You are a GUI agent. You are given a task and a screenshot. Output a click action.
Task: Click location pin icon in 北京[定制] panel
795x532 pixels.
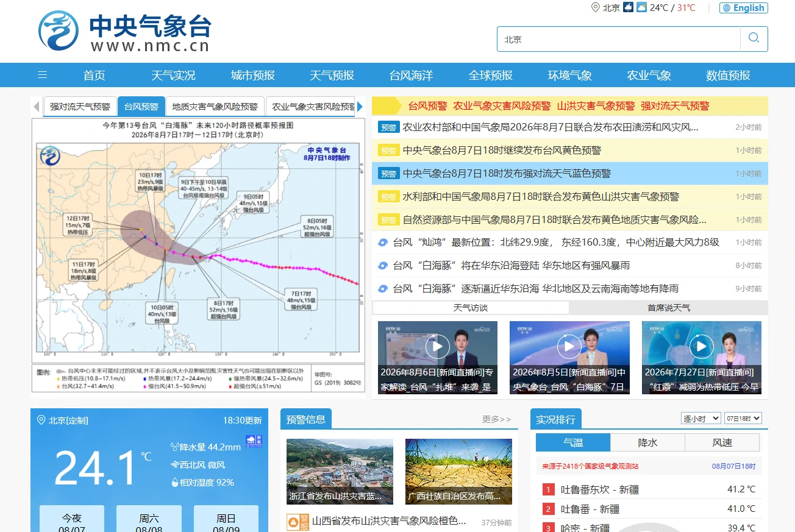coord(41,420)
